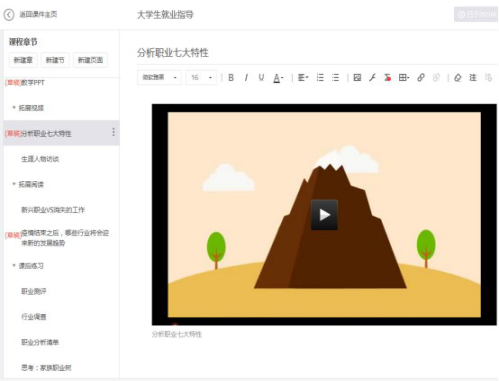Screen dimensions: 499x381
Task: Open the 行业调查 page
Action: 34,317
